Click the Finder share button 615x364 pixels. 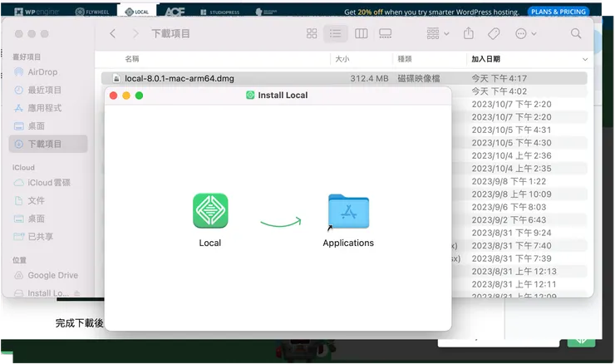click(x=468, y=34)
